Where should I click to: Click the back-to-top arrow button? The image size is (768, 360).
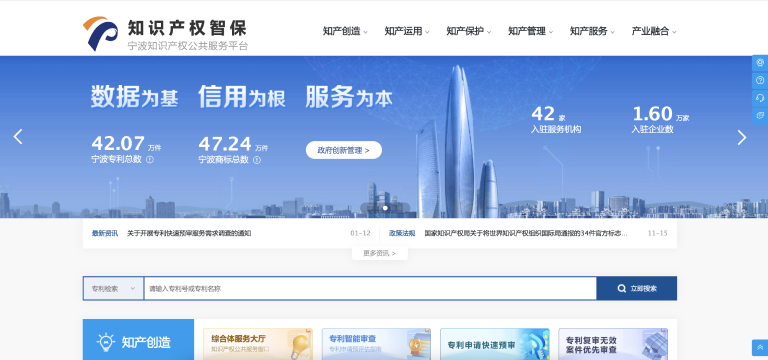click(x=760, y=347)
